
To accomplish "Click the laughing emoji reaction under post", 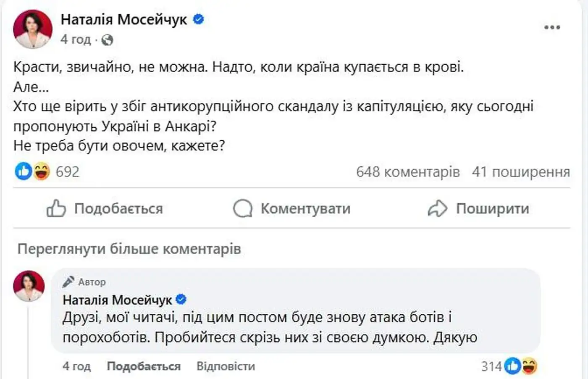I will [42, 171].
